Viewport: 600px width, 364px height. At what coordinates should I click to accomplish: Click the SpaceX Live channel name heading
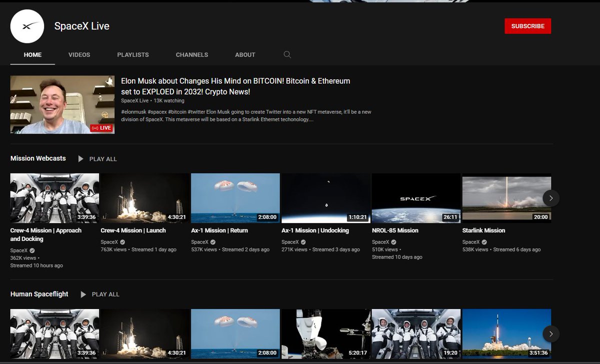[82, 26]
